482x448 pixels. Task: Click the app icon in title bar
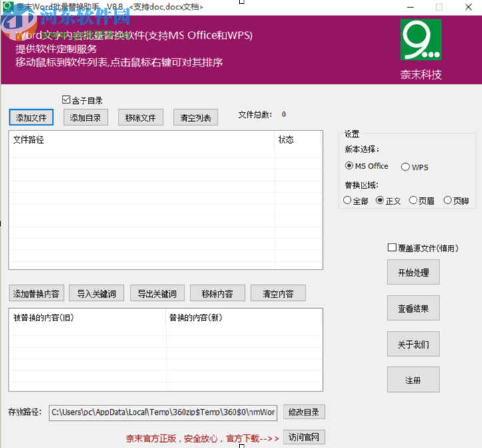point(8,7)
